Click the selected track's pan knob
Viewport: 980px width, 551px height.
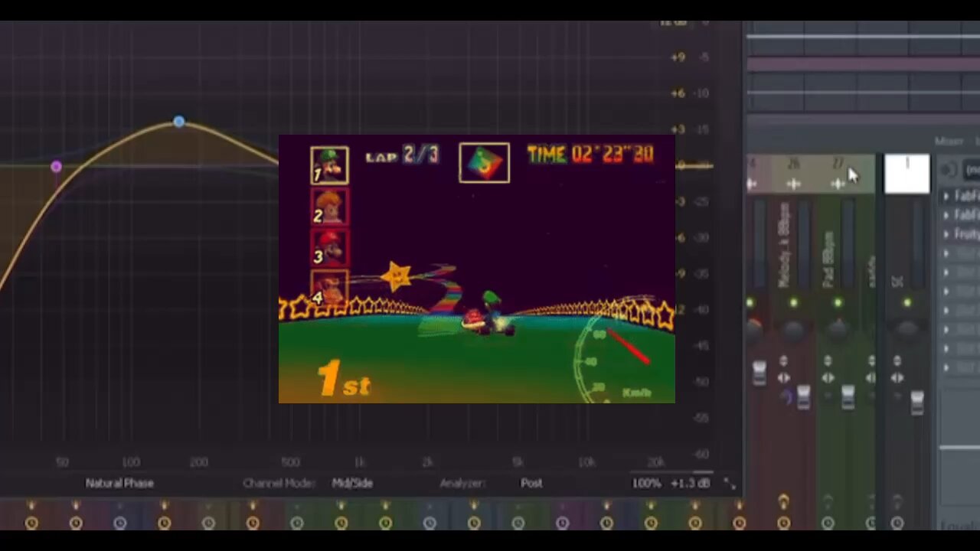click(x=907, y=330)
